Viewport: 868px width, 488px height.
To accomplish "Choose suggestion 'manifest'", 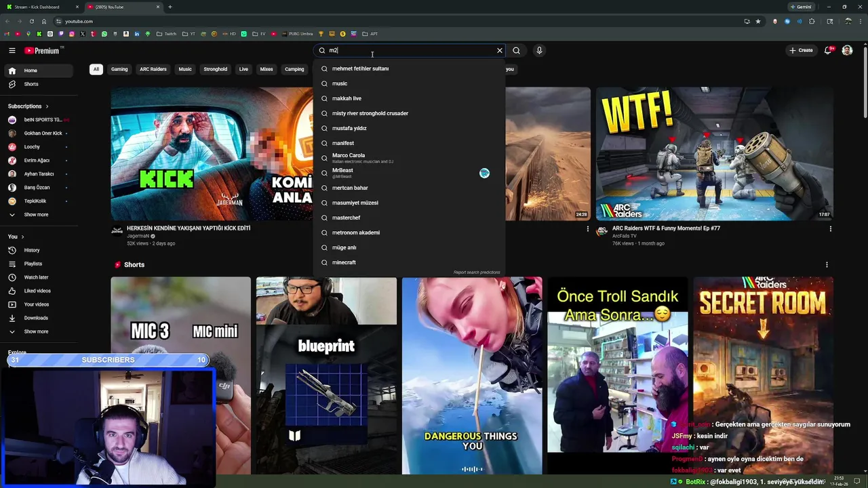I will (409, 143).
